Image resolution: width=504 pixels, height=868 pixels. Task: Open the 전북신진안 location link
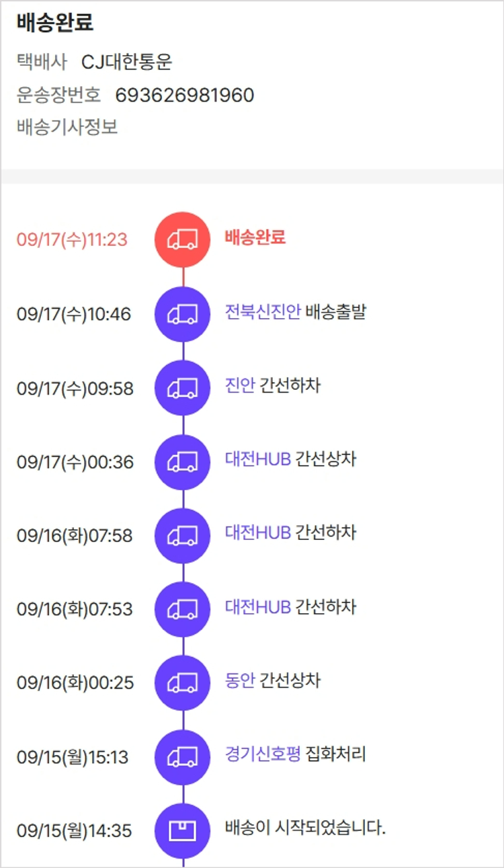263,312
